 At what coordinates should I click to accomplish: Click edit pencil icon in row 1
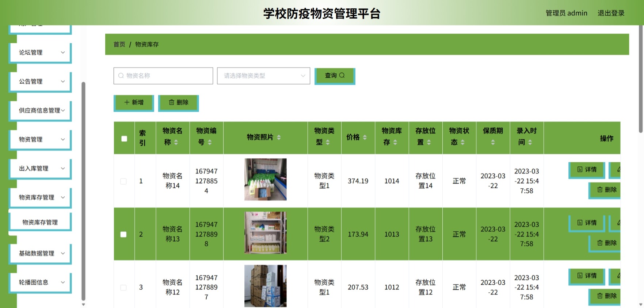click(x=618, y=169)
